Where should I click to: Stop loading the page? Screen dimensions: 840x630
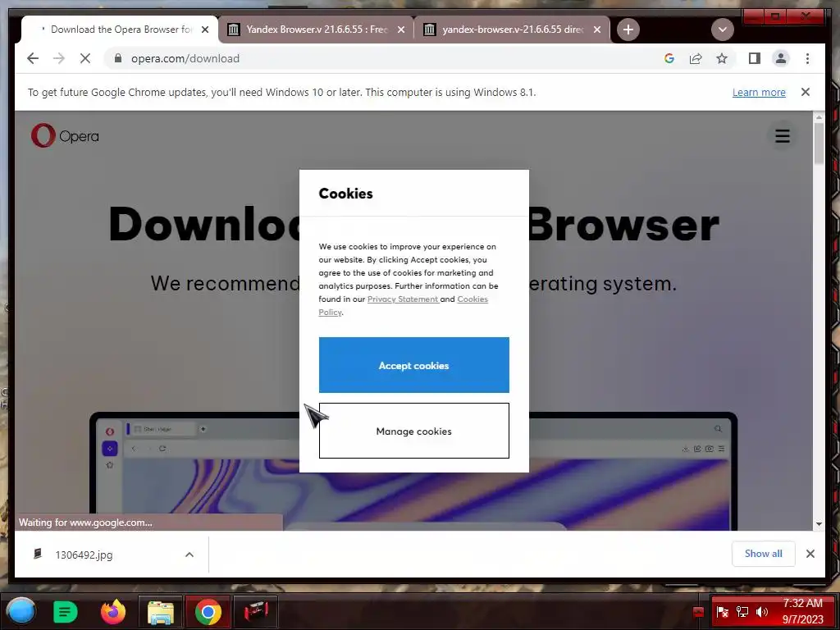tap(85, 58)
